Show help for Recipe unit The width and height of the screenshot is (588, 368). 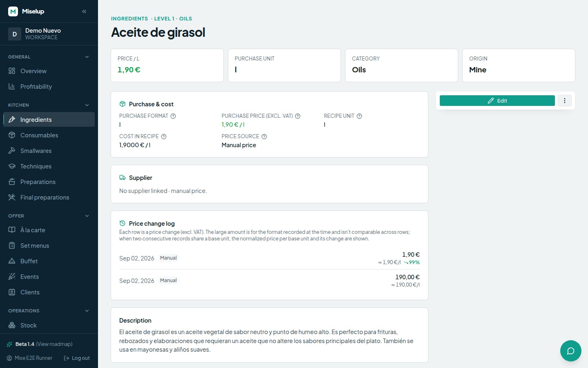point(359,116)
